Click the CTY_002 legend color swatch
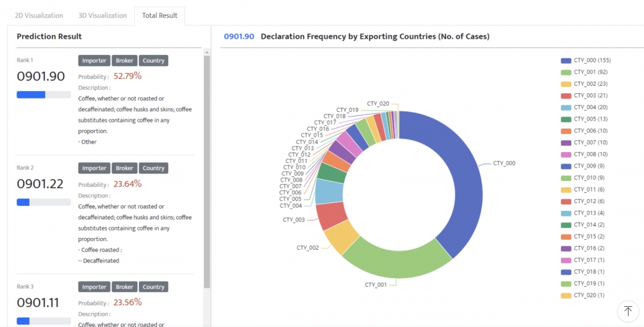Viewport: 644px width, 327px height. [566, 84]
